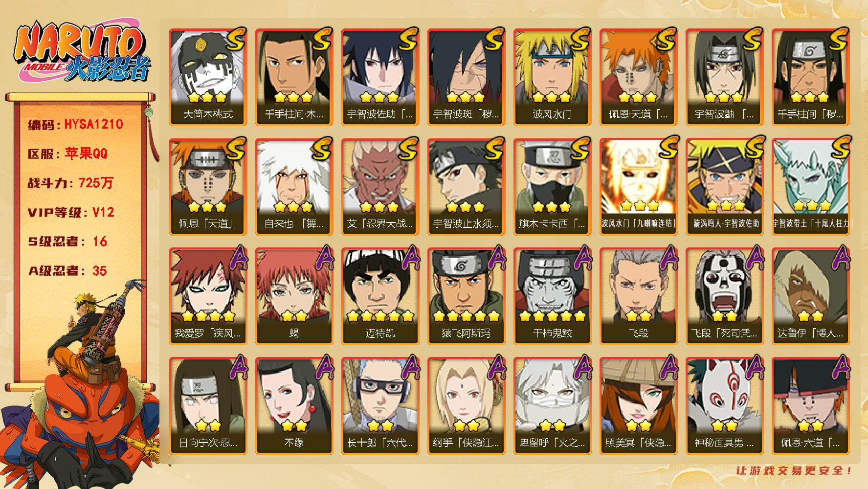Click the star rating on 自来也 card
Screen dimensions: 868x489
tap(294, 206)
